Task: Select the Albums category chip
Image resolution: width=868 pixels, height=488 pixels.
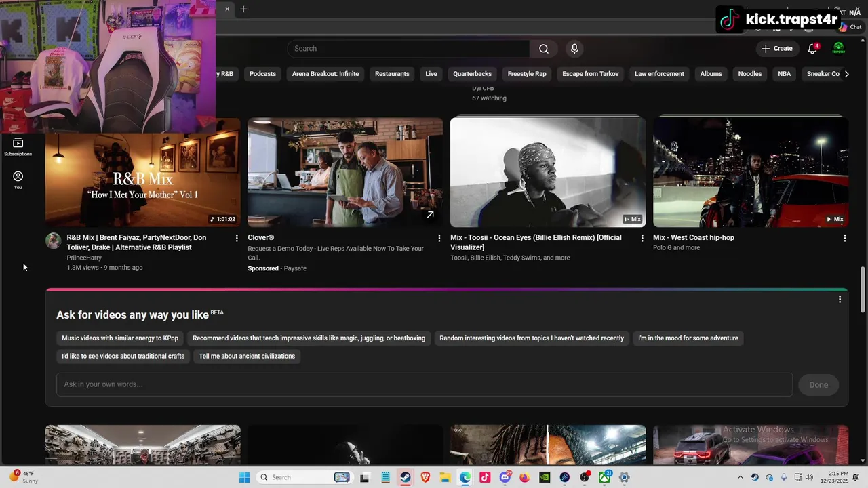Action: 711,74
